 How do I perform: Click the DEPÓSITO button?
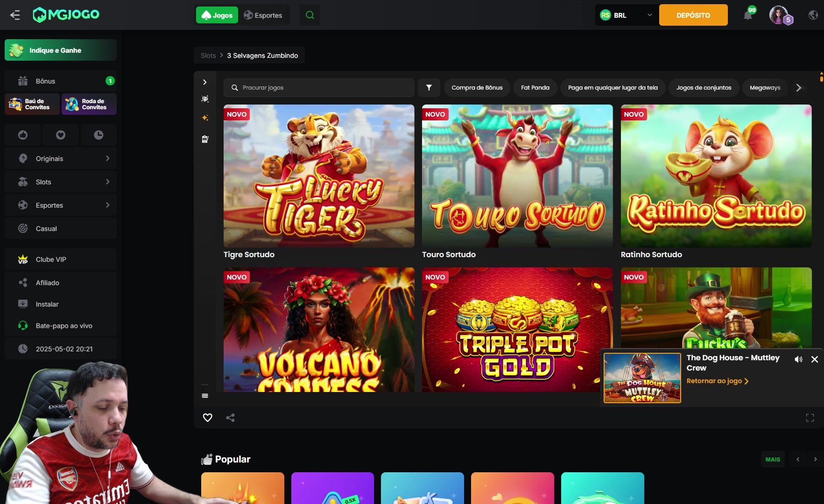point(693,15)
